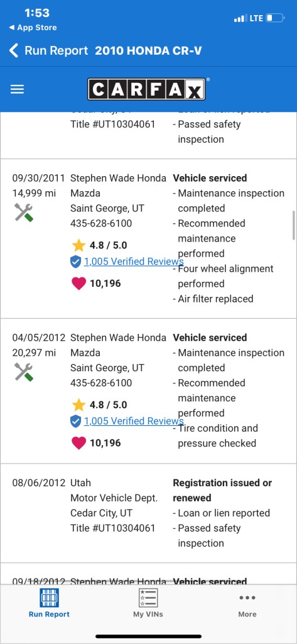
Task: Tap phone number 435-628-6100 in 09/30/2011 entry
Action: [101, 223]
